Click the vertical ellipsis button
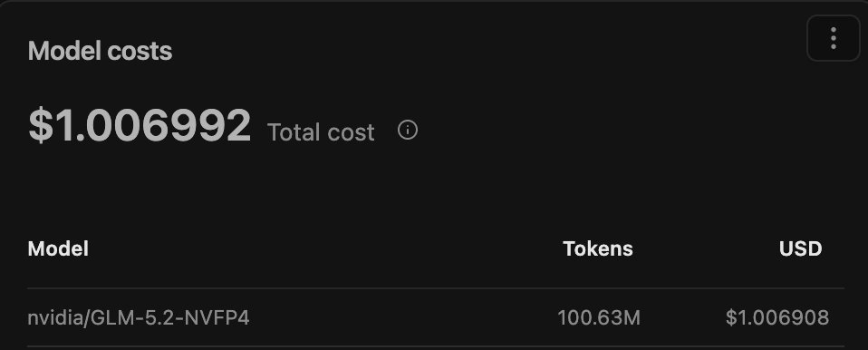The height and width of the screenshot is (350, 868). [x=834, y=38]
